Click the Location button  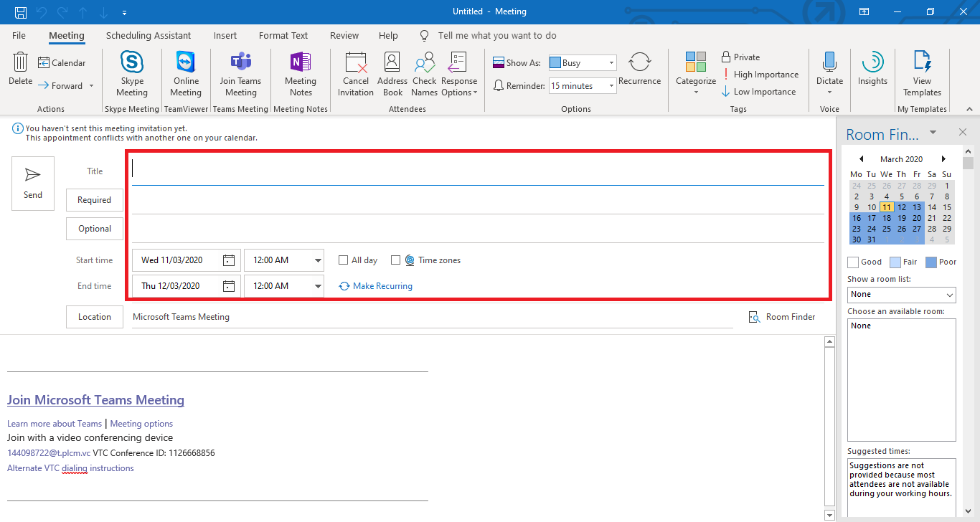(95, 317)
